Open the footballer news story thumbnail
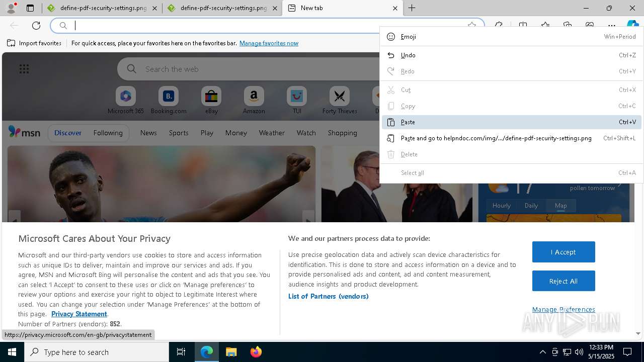644x362 pixels. [162, 184]
